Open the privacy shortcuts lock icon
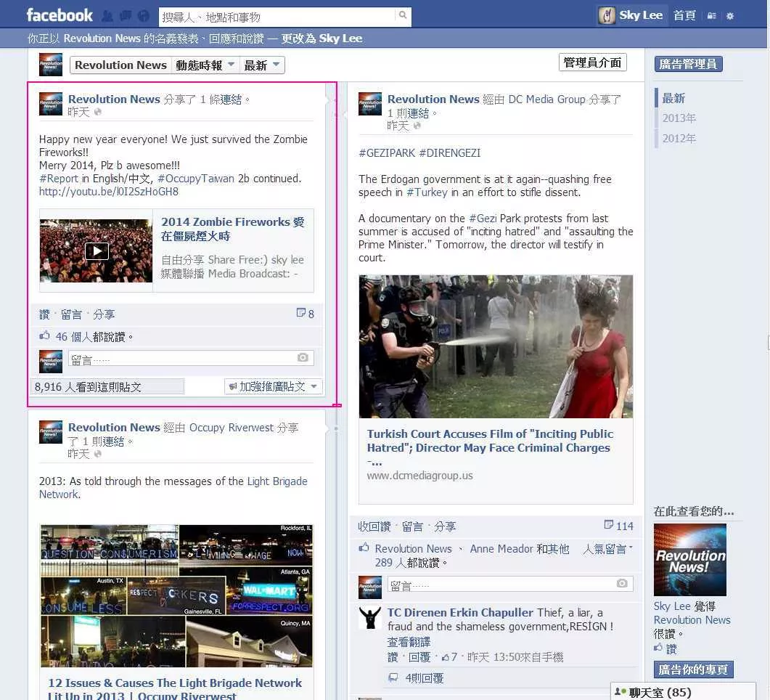The width and height of the screenshot is (770, 700). [x=711, y=16]
